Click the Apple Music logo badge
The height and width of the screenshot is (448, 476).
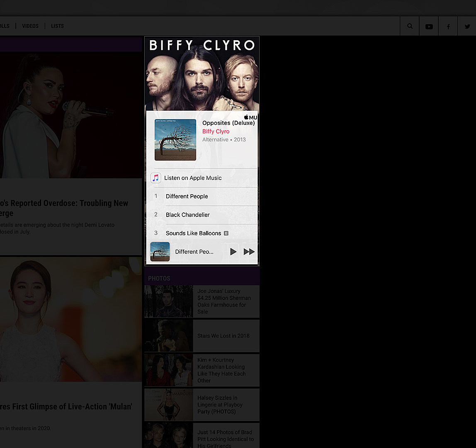point(250,117)
